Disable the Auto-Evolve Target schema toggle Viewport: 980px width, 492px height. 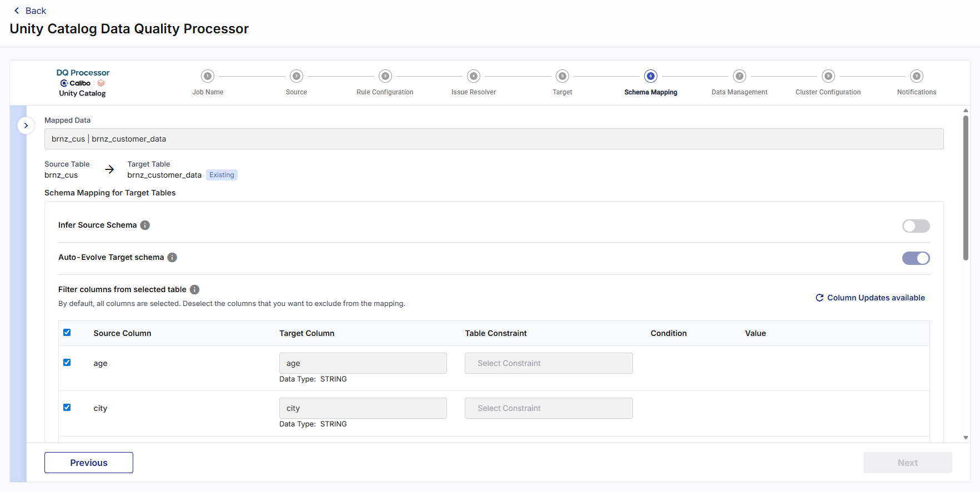tap(916, 258)
